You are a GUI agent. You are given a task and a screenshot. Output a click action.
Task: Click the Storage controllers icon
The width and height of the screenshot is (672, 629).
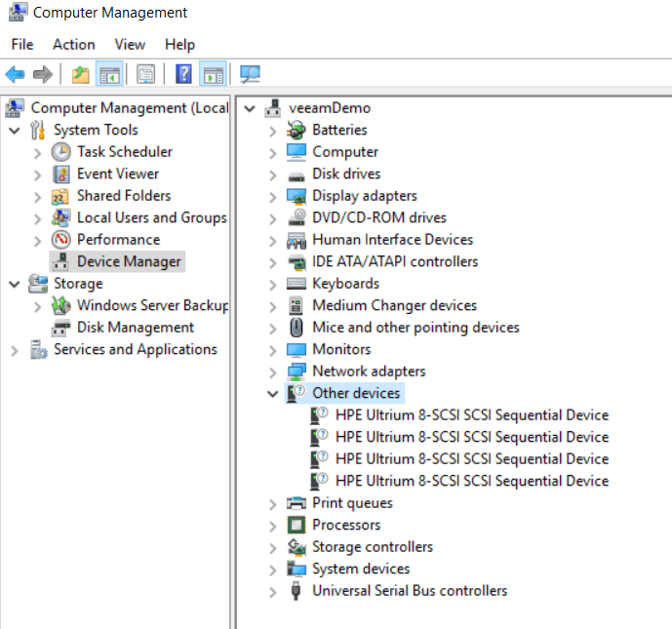[x=296, y=547]
